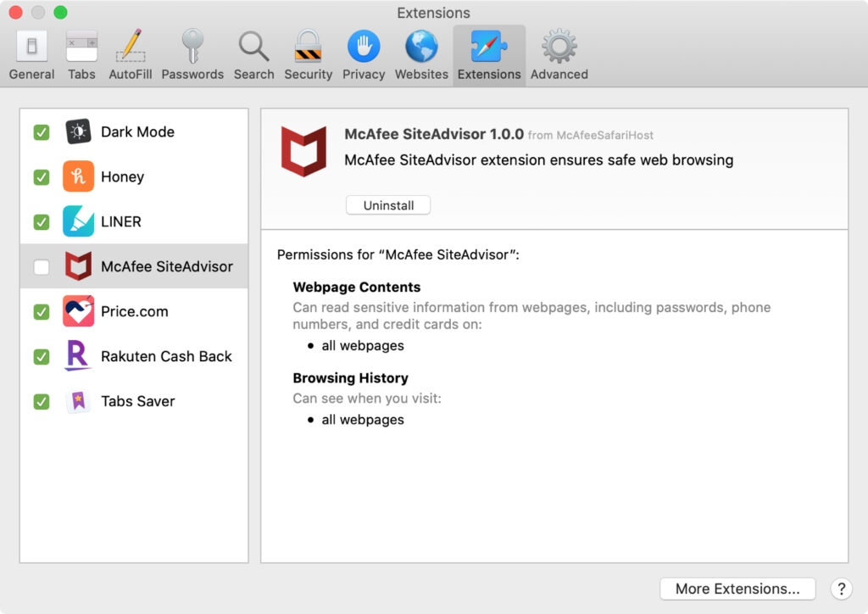Select the LINER extension icon
Screen dimensions: 868x614
click(79, 221)
